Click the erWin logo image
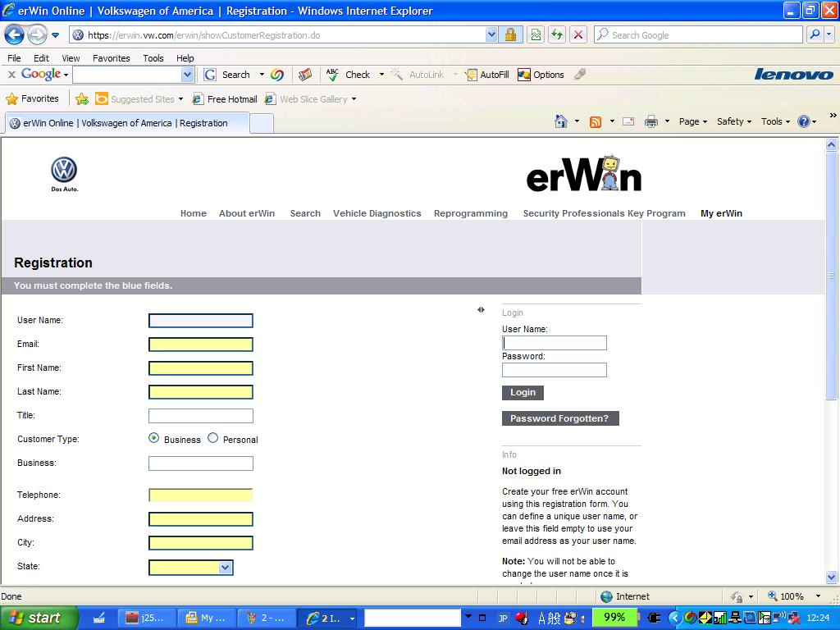The image size is (840, 630). (x=584, y=175)
